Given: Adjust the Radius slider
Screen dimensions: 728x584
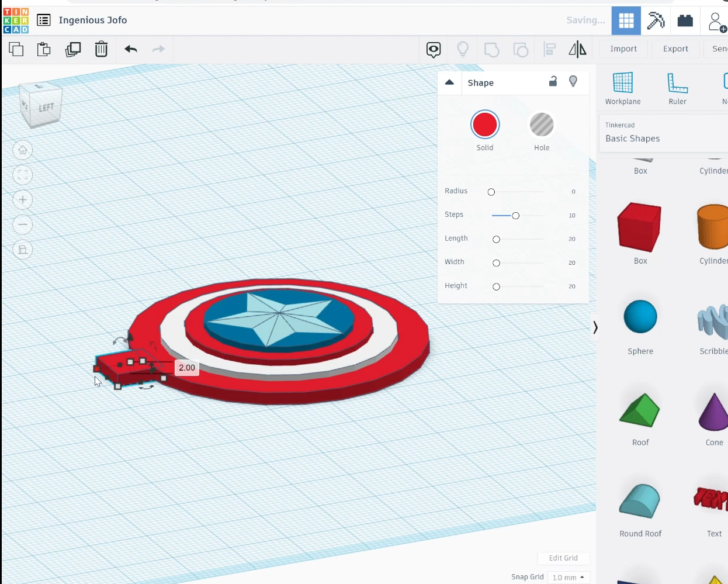Looking at the screenshot, I should pos(491,192).
